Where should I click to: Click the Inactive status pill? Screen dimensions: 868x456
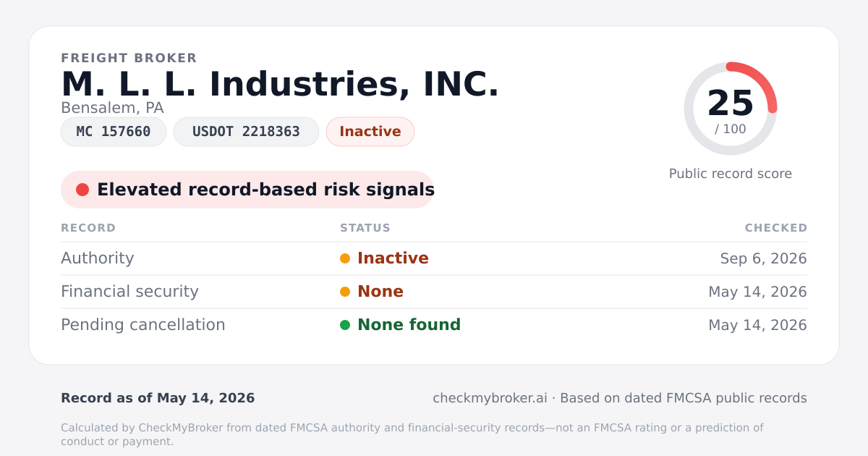coord(370,132)
